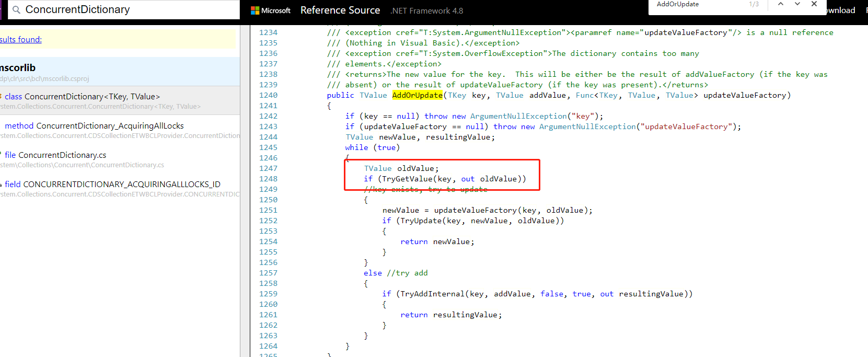Click 'else //try add' comment line
Screen dimensions: 868x357
tap(396, 273)
